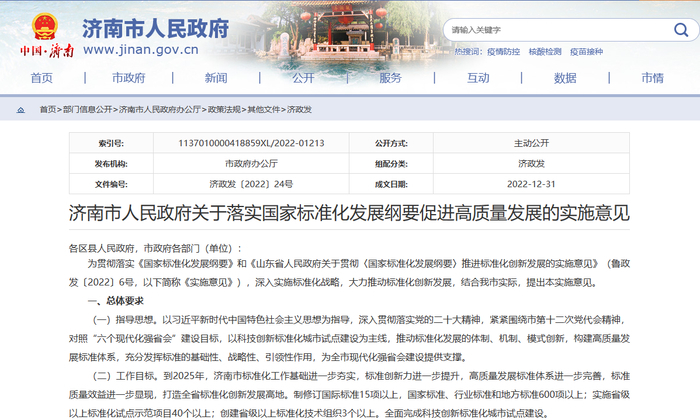Click paragraph starting （一）指导思想

[x=349, y=338]
